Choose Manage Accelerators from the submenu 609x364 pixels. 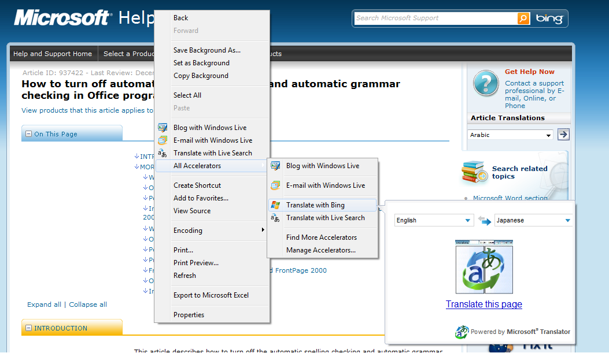321,250
